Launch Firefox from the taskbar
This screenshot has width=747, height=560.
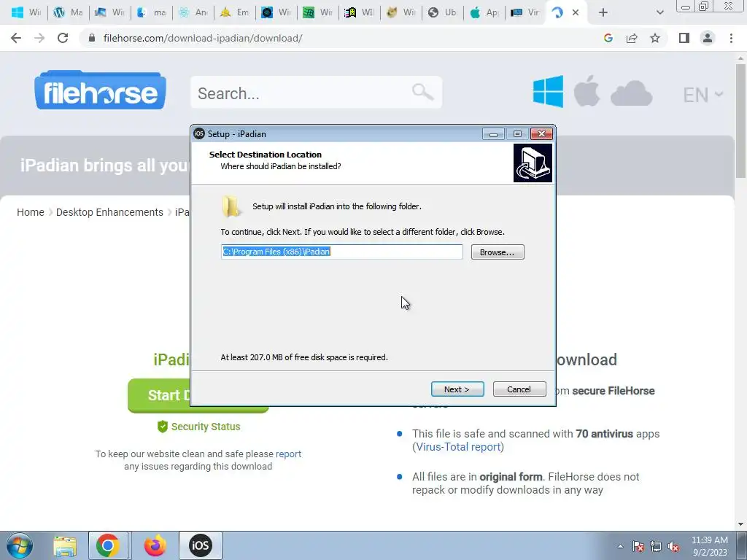tap(155, 545)
